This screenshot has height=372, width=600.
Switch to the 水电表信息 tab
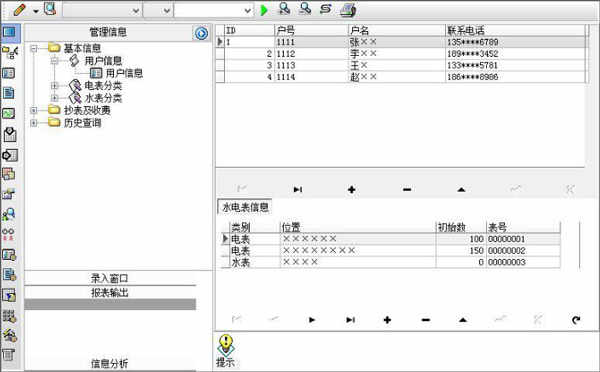245,207
